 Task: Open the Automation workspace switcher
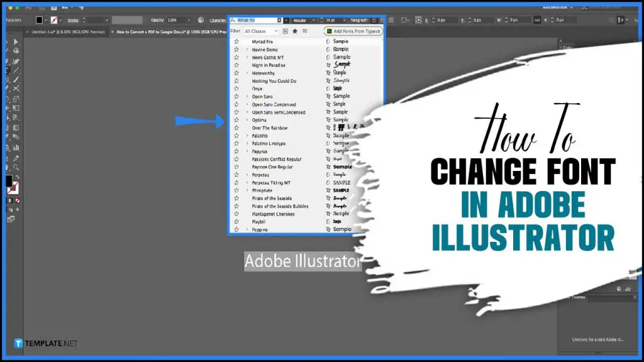(557, 7)
